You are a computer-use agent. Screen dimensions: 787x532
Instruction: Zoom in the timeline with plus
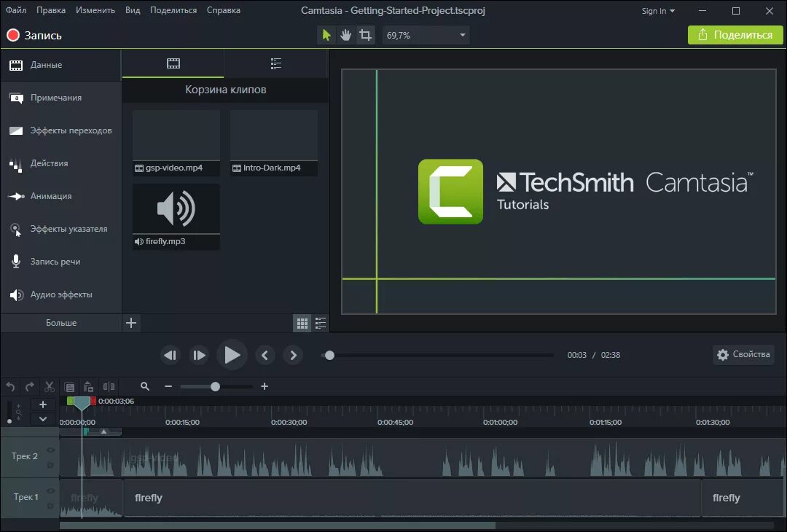tap(265, 386)
